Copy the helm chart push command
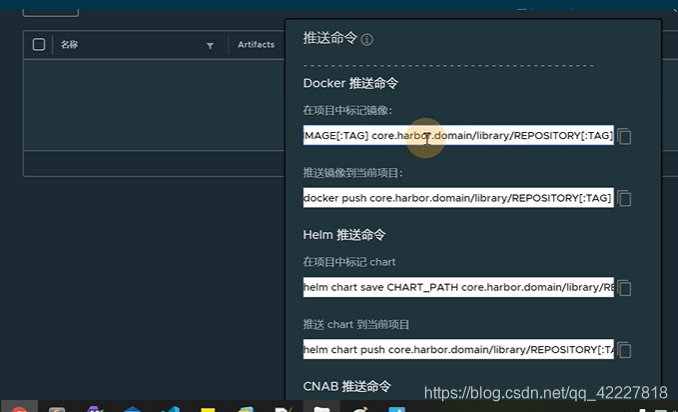The image size is (678, 412). tap(624, 350)
